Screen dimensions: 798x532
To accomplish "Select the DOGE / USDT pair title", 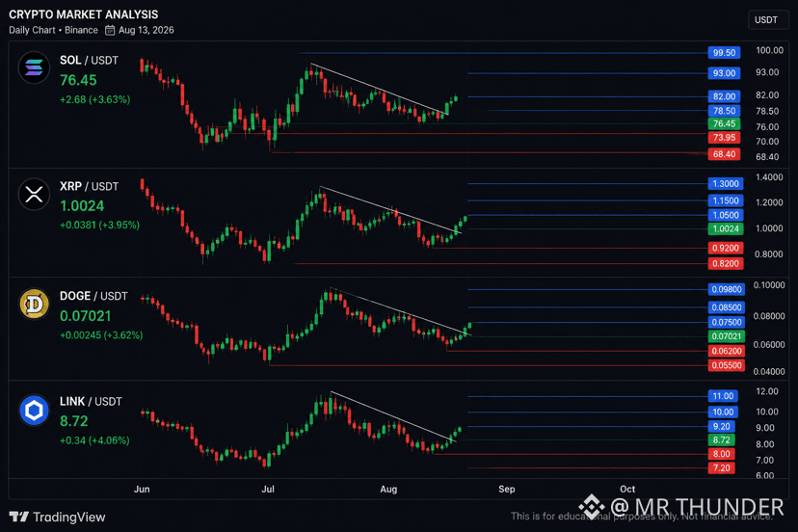I will pos(93,296).
